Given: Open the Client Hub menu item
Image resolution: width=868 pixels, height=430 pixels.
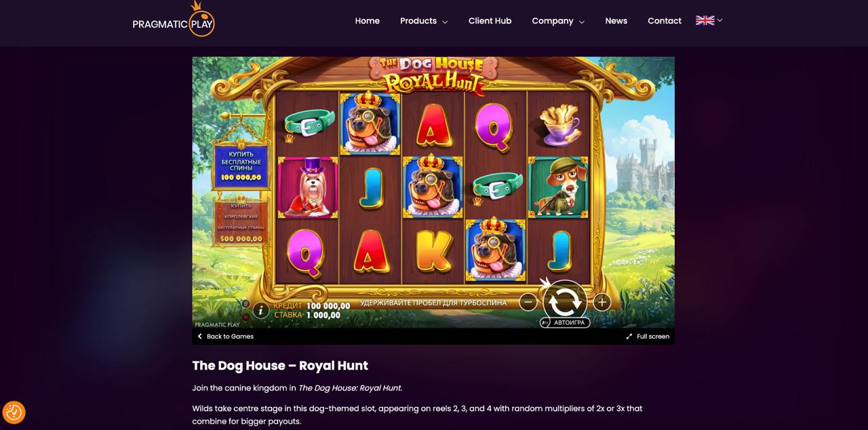Looking at the screenshot, I should [x=490, y=21].
